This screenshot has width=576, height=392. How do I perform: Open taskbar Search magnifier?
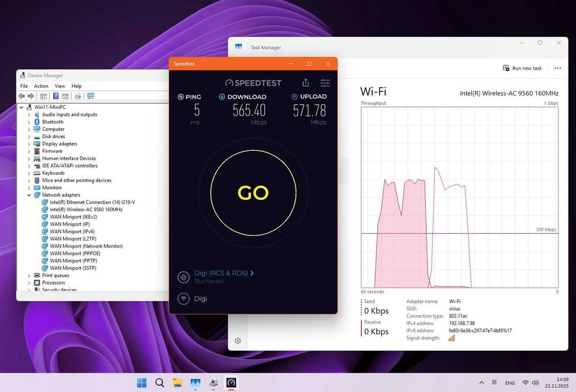(x=160, y=383)
